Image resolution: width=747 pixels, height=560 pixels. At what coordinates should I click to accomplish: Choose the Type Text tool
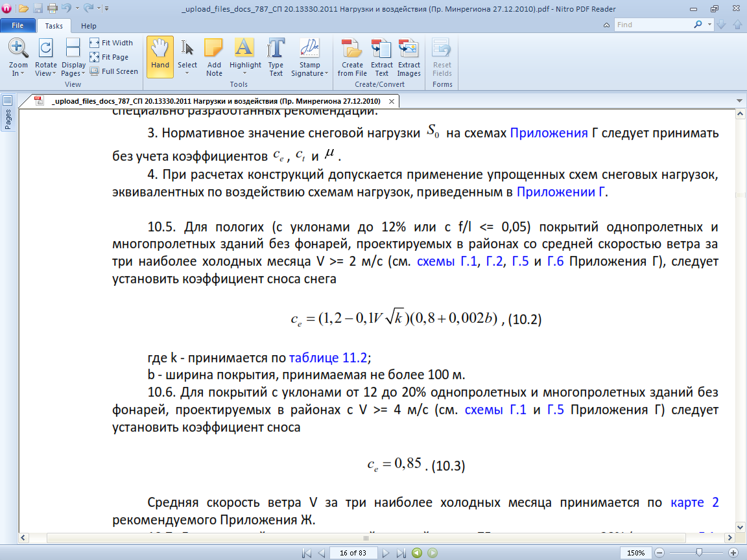click(276, 57)
